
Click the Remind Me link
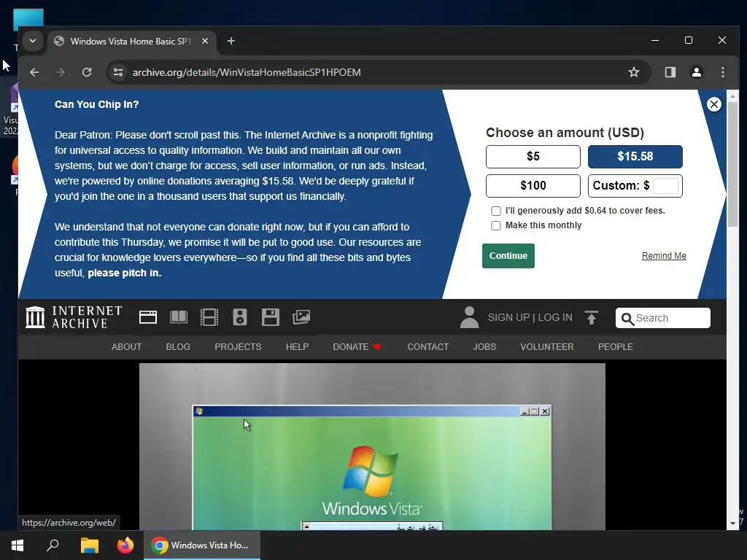(x=664, y=256)
